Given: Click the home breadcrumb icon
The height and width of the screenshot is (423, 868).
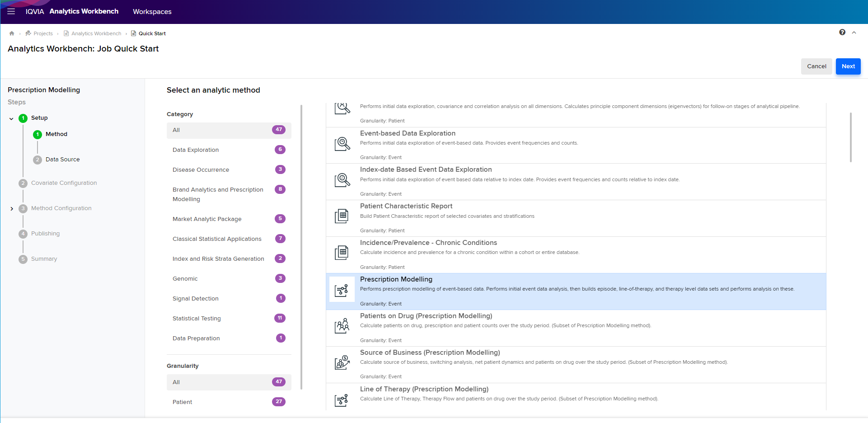Looking at the screenshot, I should point(12,33).
